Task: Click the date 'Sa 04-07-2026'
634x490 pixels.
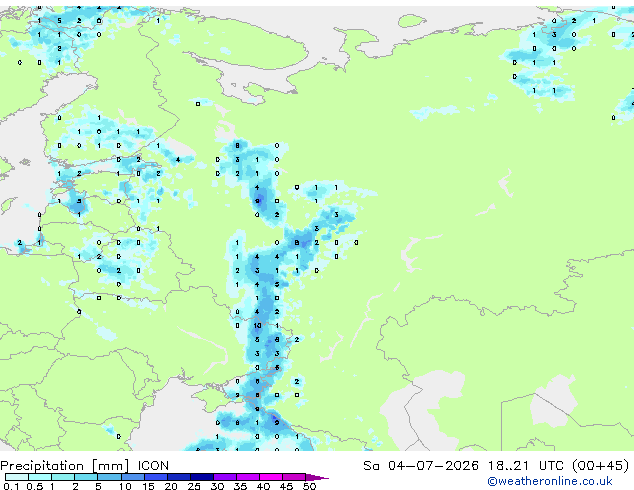Action: pyautogui.click(x=421, y=466)
